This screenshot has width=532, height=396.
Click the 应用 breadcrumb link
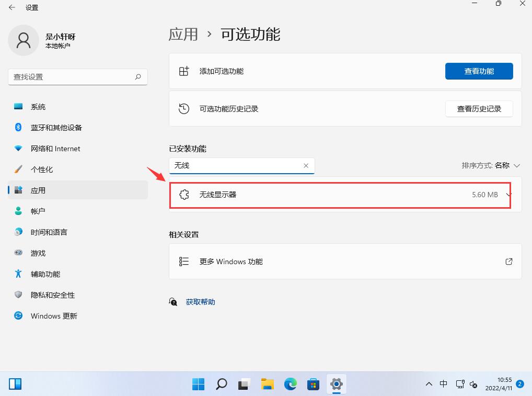tap(183, 33)
